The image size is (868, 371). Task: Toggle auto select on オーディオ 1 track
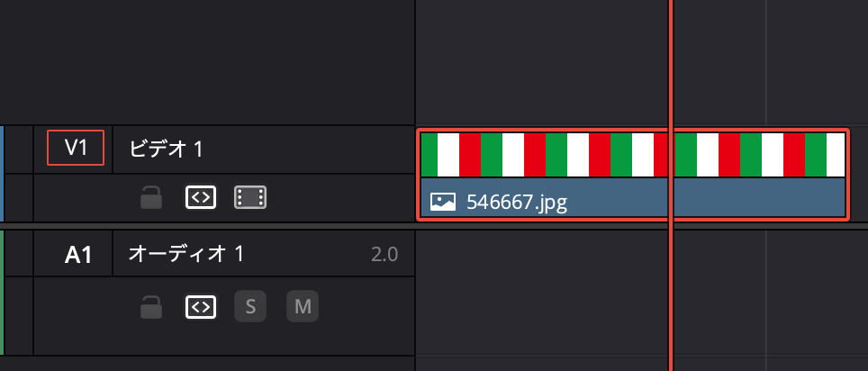(201, 308)
